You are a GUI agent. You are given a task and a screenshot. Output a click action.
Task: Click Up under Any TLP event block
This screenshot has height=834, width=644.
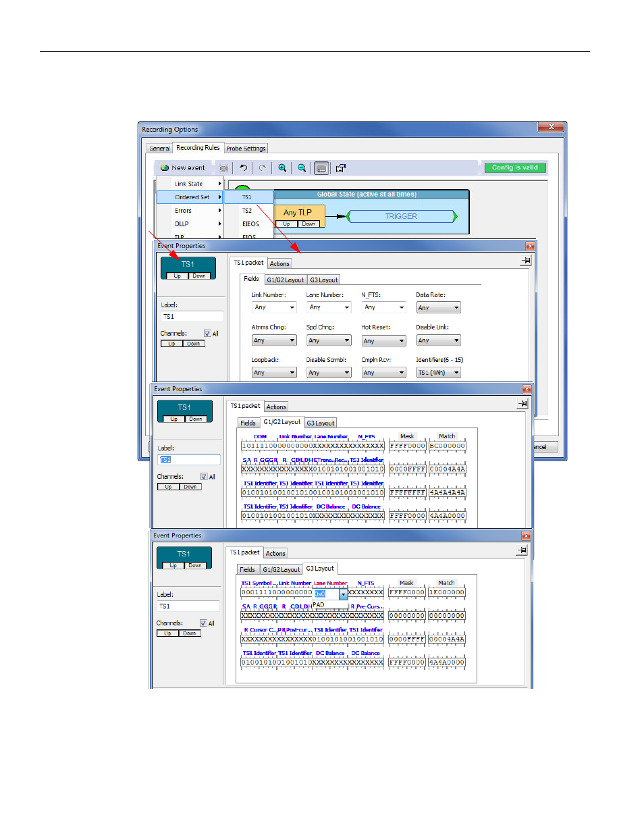pyautogui.click(x=287, y=224)
